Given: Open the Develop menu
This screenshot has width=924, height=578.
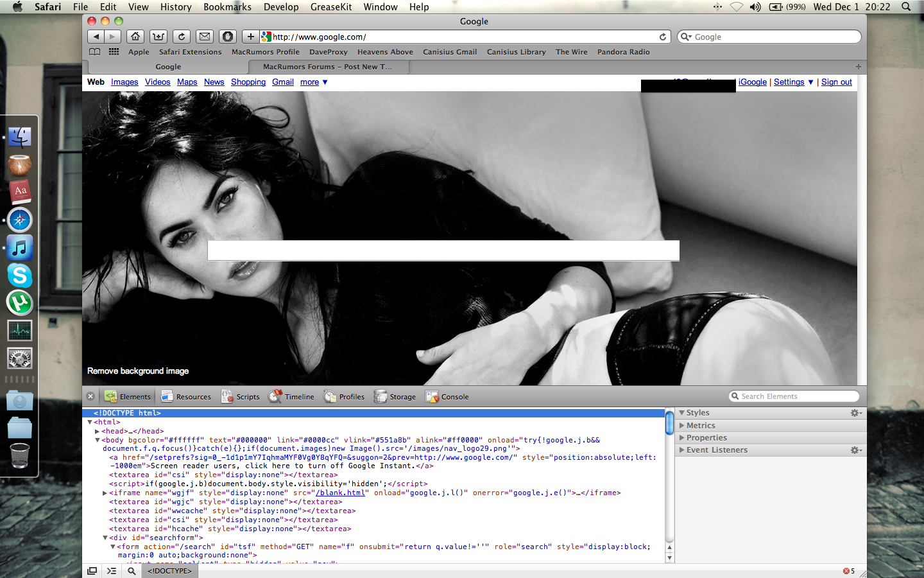Looking at the screenshot, I should [x=281, y=7].
